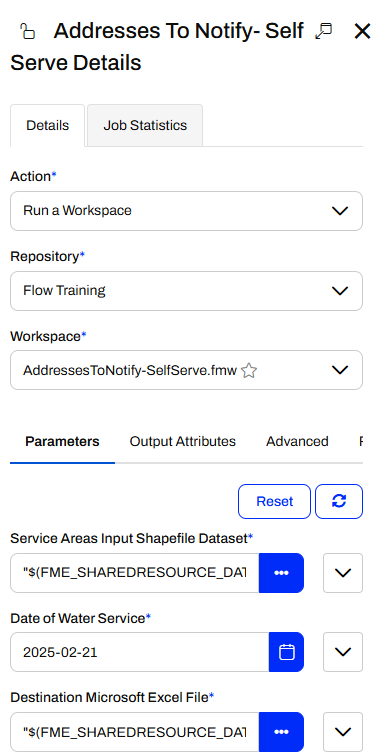Open the Action dropdown
This screenshot has width=378, height=752.
coord(186,211)
